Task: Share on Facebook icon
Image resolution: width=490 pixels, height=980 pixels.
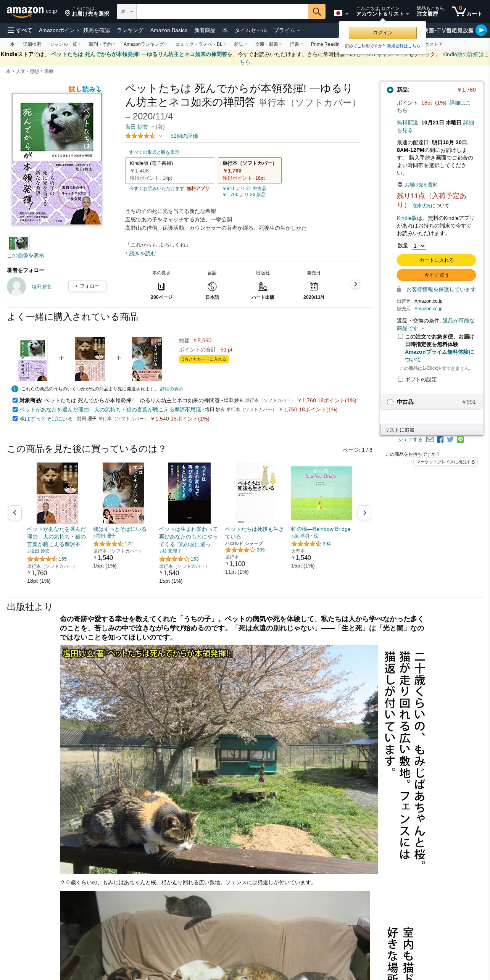Action: coord(440,440)
